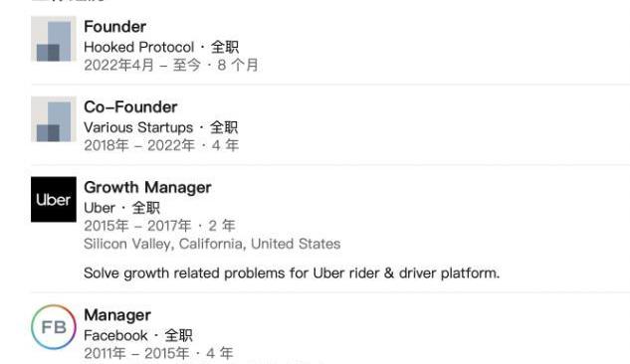
Task: Click the 全职 label next to Facebook
Action: 179,335
